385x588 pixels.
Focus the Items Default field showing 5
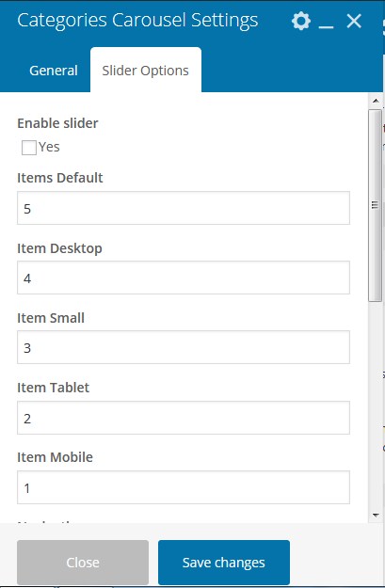[184, 208]
